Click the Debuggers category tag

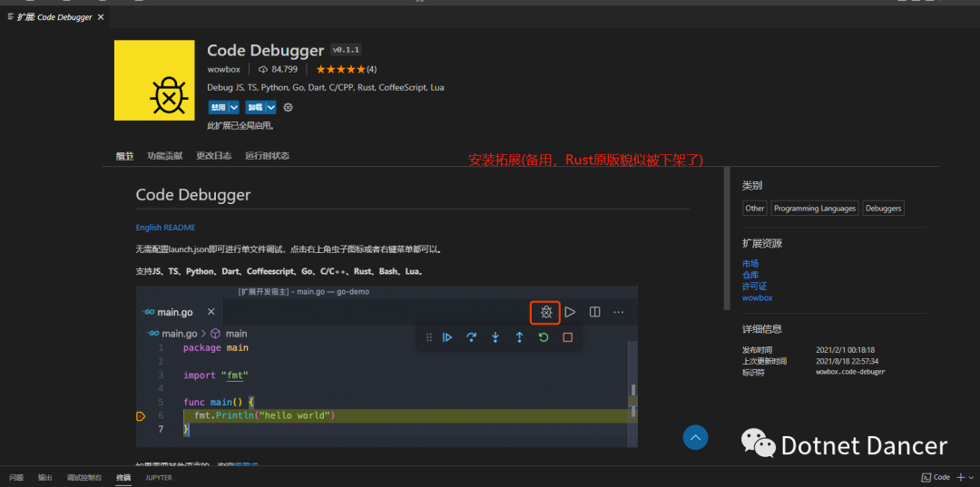click(883, 209)
